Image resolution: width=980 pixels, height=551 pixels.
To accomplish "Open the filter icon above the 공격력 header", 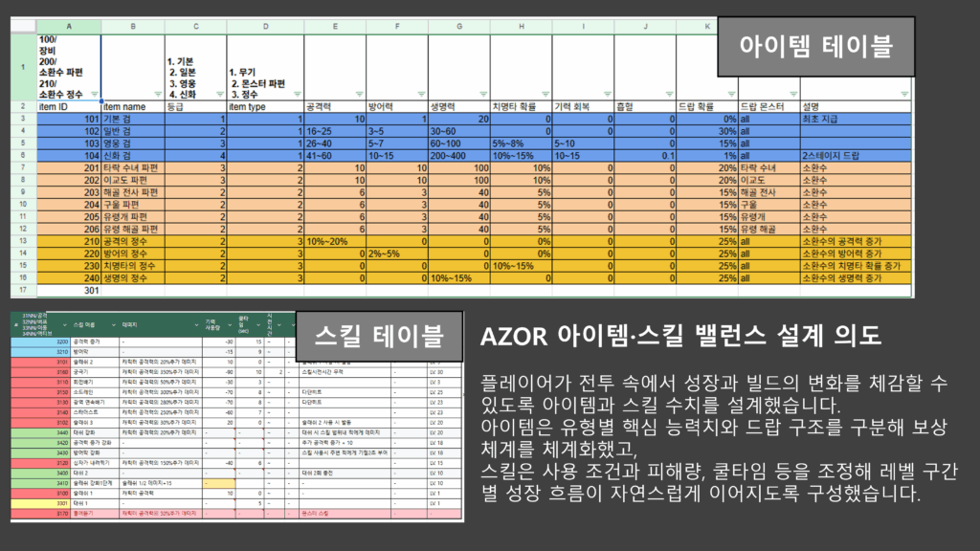I will (x=359, y=94).
